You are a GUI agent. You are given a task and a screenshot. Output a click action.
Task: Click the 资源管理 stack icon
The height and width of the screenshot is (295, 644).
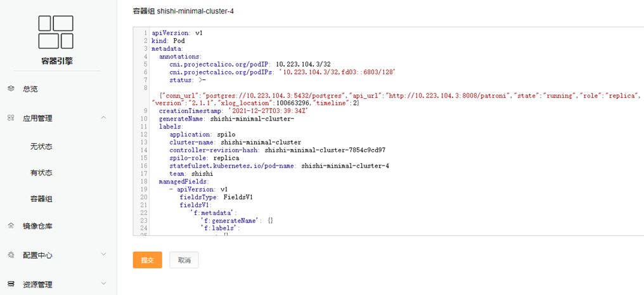click(11, 284)
